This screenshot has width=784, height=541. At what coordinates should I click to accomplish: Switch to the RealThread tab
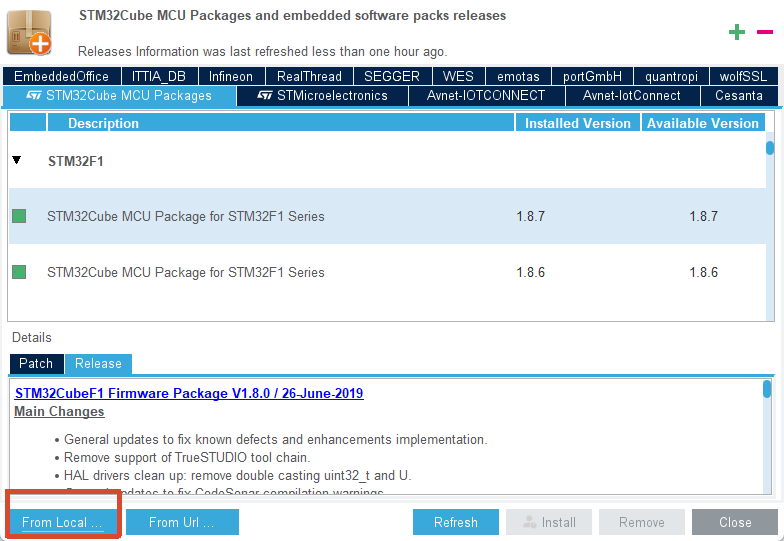[x=310, y=76]
